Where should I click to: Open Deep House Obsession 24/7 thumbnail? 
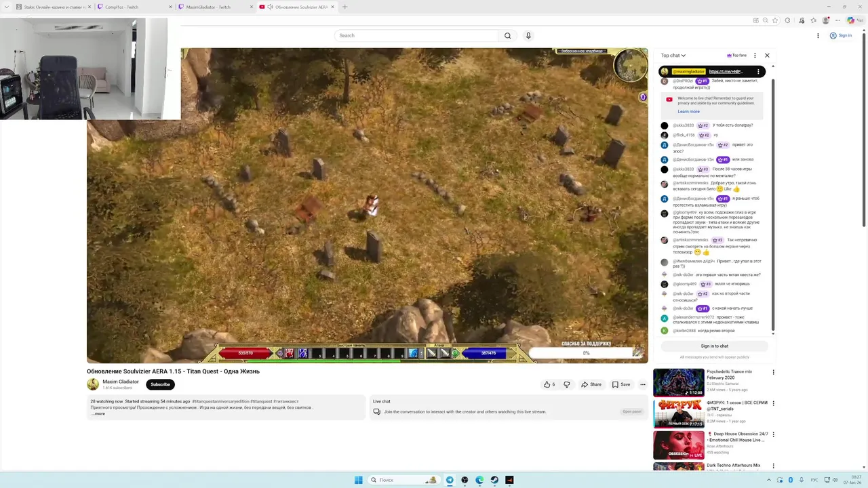click(678, 445)
